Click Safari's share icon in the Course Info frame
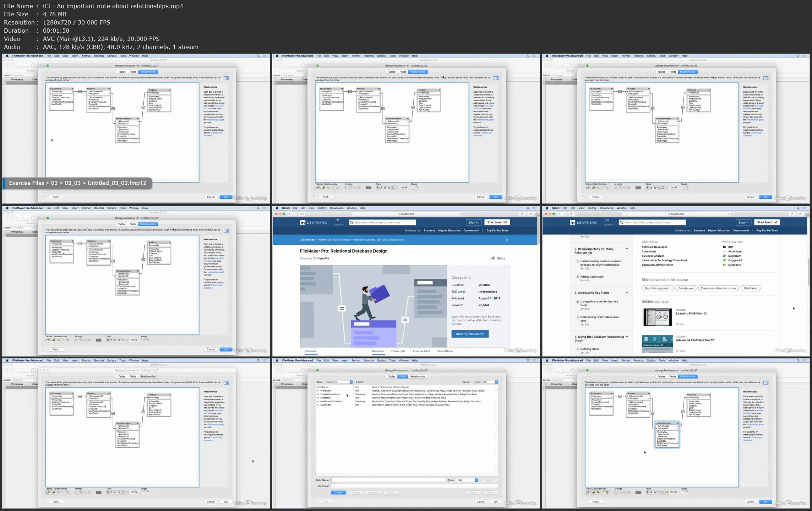The width and height of the screenshot is (812, 511). tap(522, 214)
